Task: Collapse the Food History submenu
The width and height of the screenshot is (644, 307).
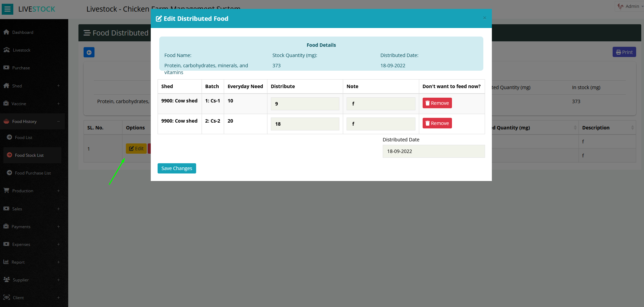Action: (58, 121)
